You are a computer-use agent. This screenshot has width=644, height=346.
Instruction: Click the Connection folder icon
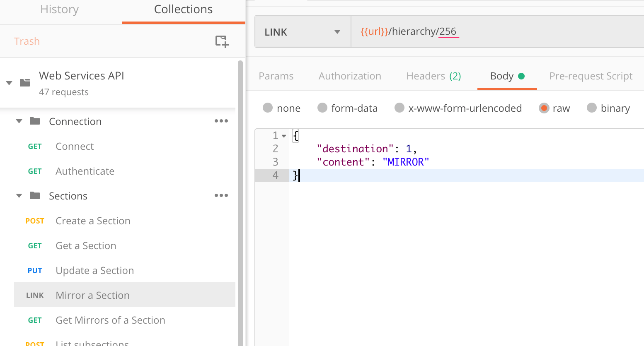(35, 121)
